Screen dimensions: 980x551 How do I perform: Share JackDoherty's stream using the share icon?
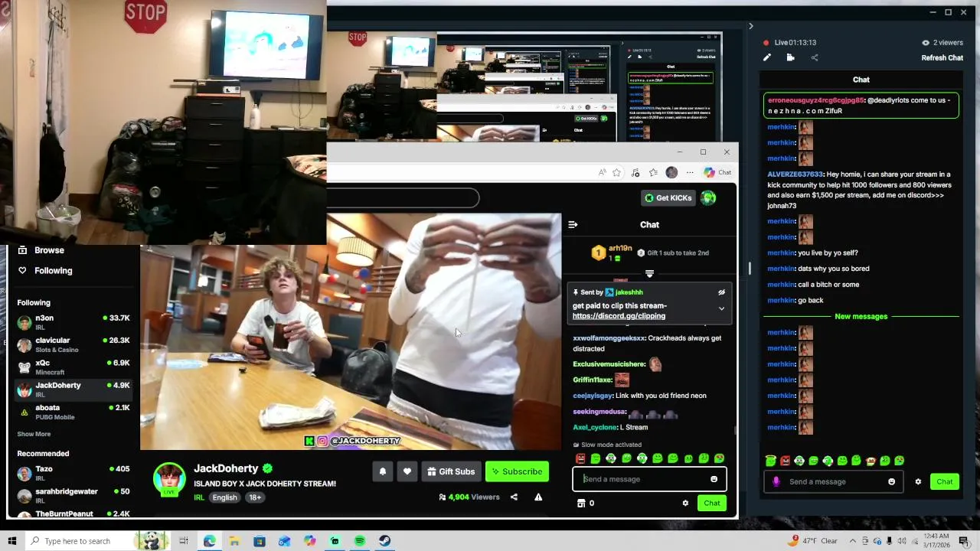coord(514,497)
